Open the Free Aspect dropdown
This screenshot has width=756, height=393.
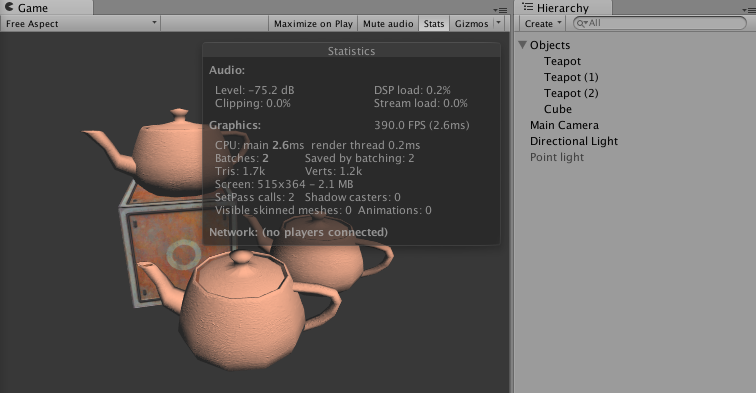[80, 24]
